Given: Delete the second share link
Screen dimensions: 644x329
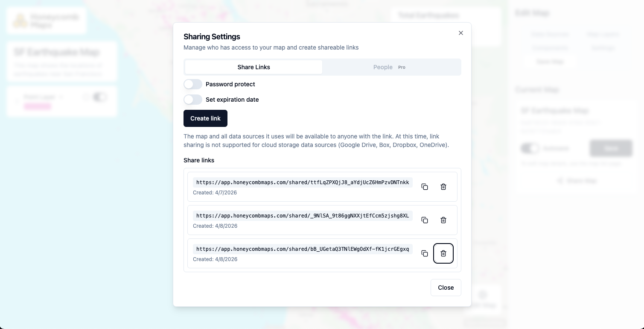Looking at the screenshot, I should click(x=443, y=220).
